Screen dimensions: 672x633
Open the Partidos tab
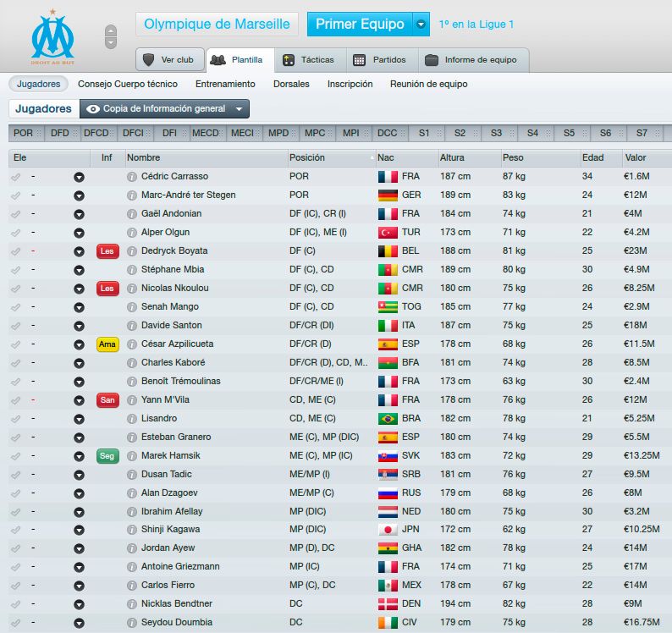click(382, 60)
